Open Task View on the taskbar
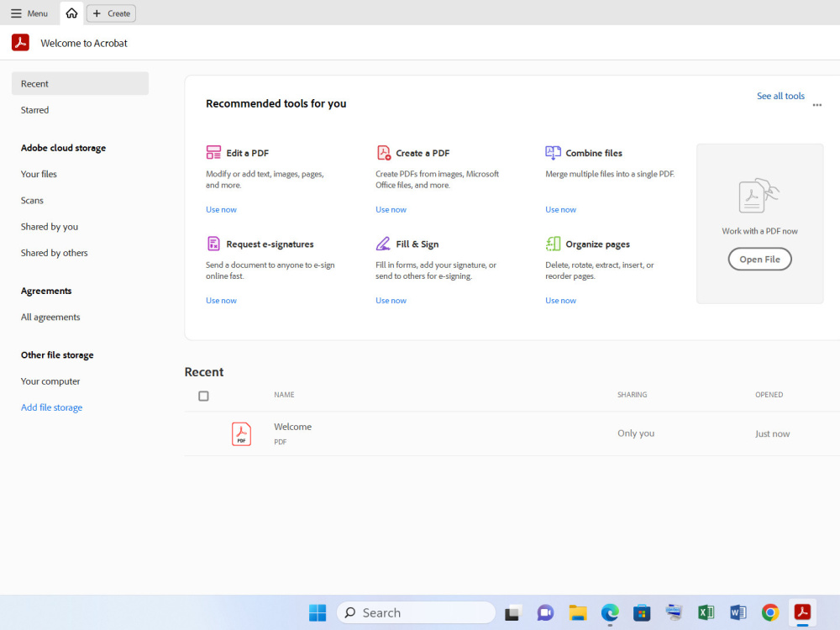 512,612
